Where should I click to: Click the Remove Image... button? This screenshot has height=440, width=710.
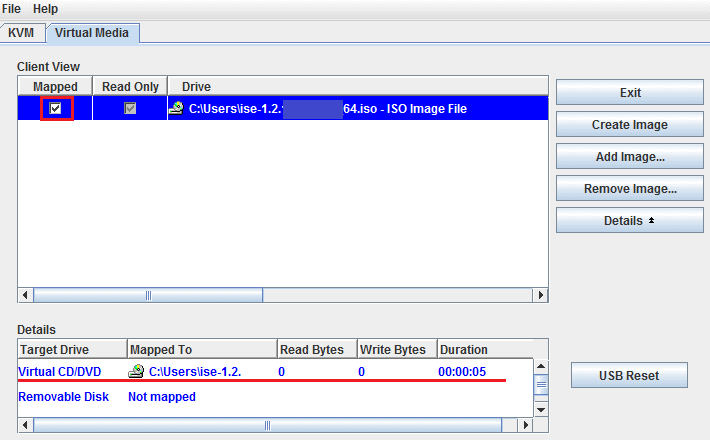[x=630, y=189]
